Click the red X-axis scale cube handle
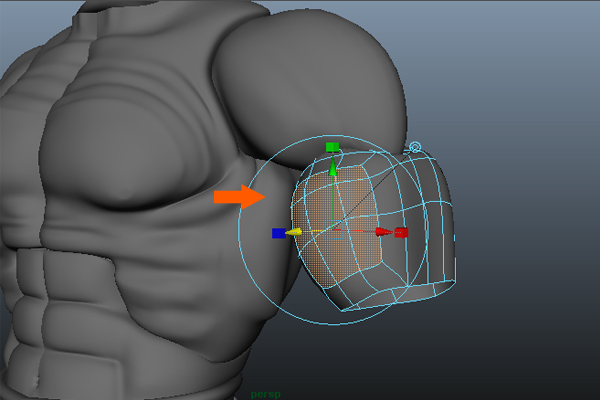 tap(401, 232)
